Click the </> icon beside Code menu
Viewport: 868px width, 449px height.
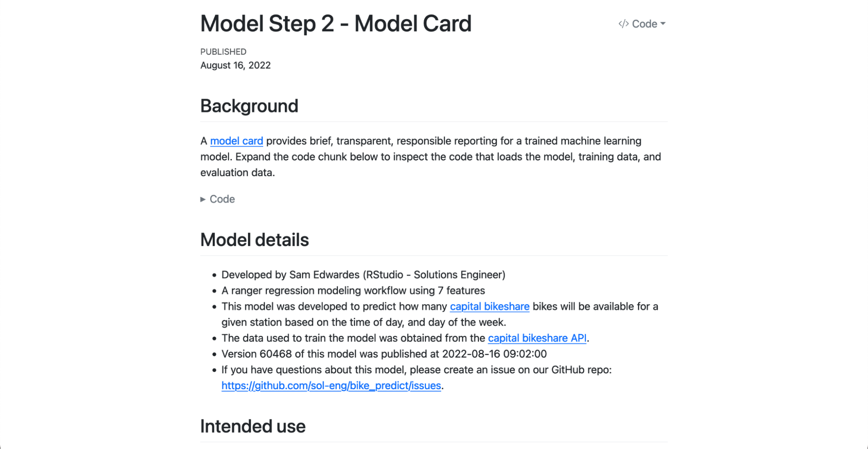(x=624, y=24)
